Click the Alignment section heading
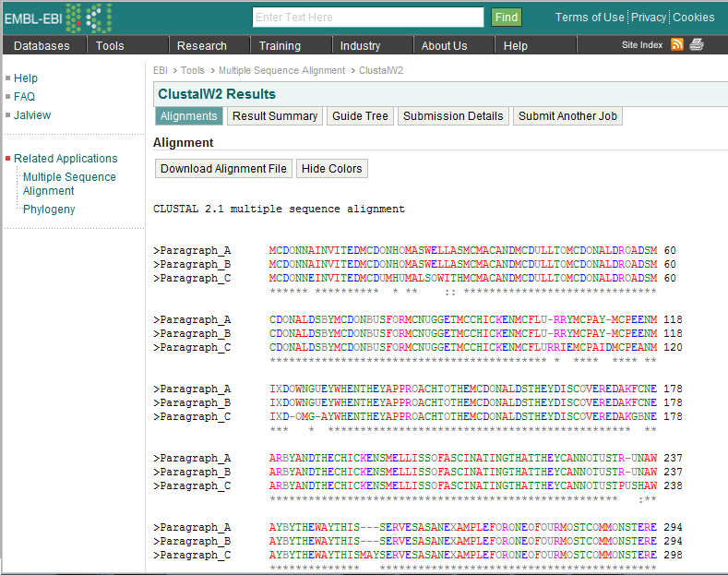Screen dimensions: 728x575 pyautogui.click(x=184, y=142)
